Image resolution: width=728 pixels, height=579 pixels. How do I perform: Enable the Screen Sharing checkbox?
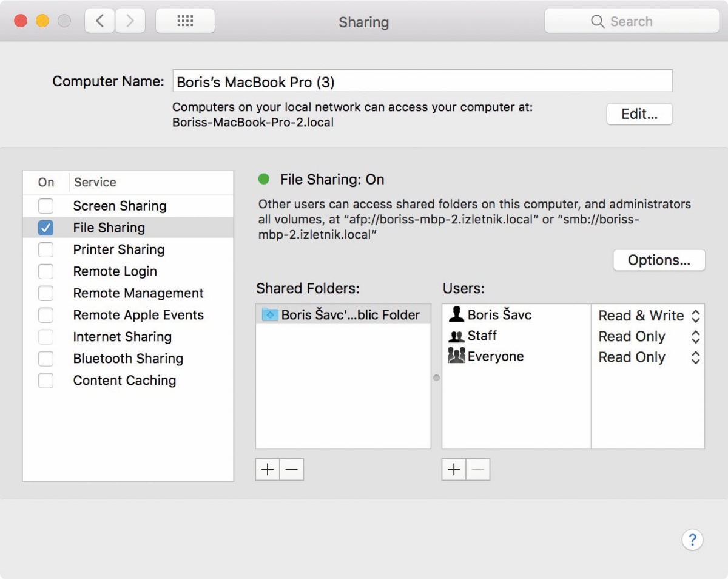45,206
